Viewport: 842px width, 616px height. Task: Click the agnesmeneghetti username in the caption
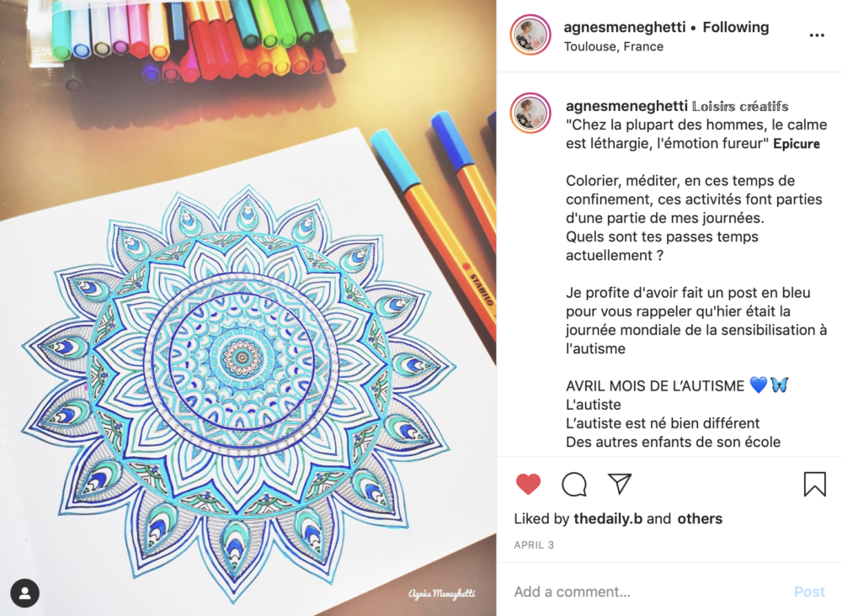[x=626, y=106]
